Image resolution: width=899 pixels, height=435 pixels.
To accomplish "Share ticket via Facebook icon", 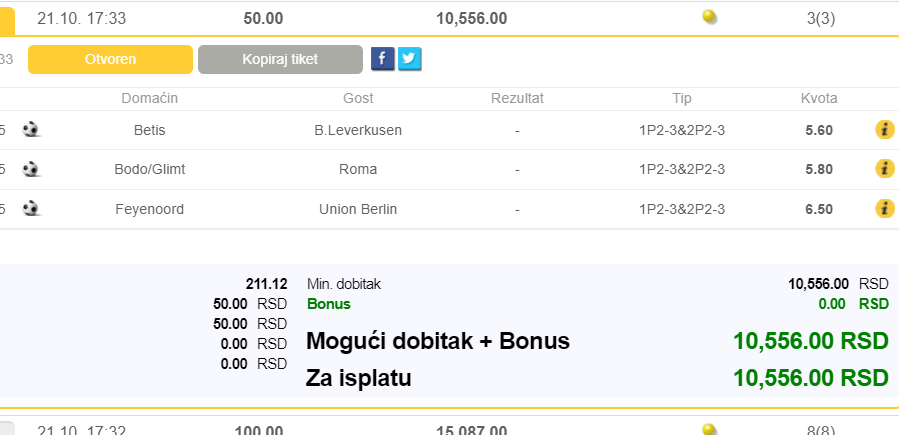I will point(382,59).
